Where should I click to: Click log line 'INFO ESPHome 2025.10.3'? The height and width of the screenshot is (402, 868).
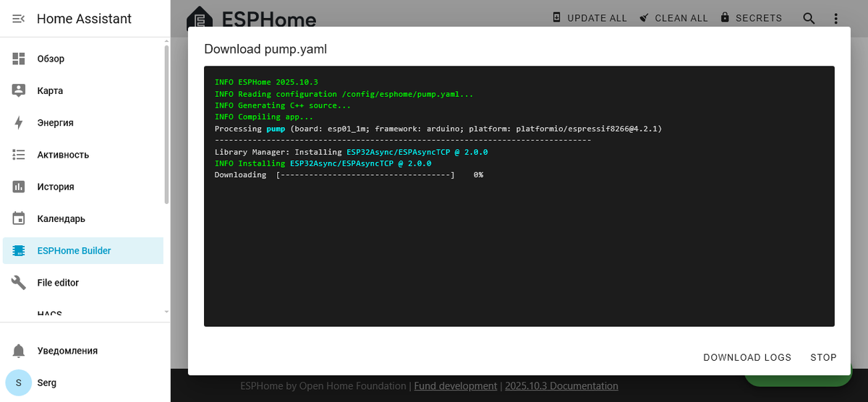click(266, 82)
